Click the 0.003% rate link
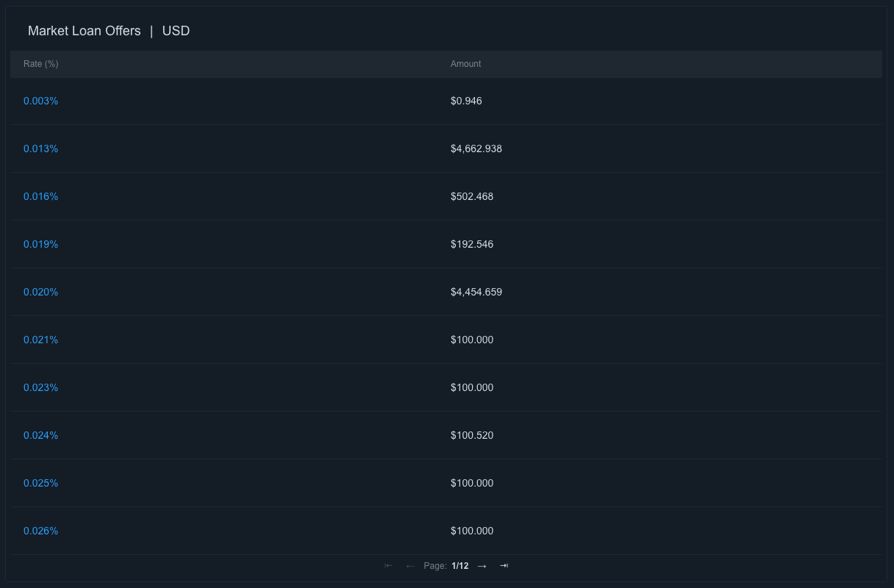Image resolution: width=894 pixels, height=588 pixels. tap(40, 101)
